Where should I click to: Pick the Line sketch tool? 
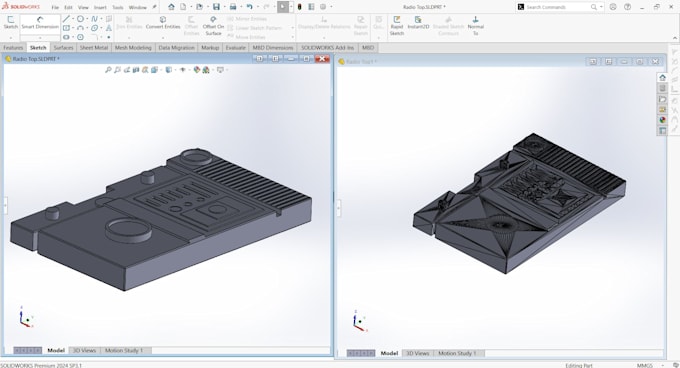point(66,19)
